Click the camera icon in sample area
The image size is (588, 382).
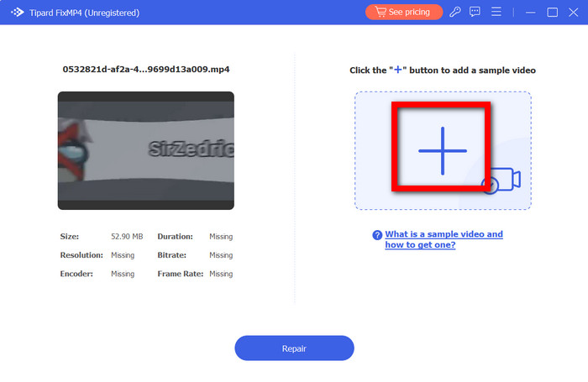pos(501,180)
